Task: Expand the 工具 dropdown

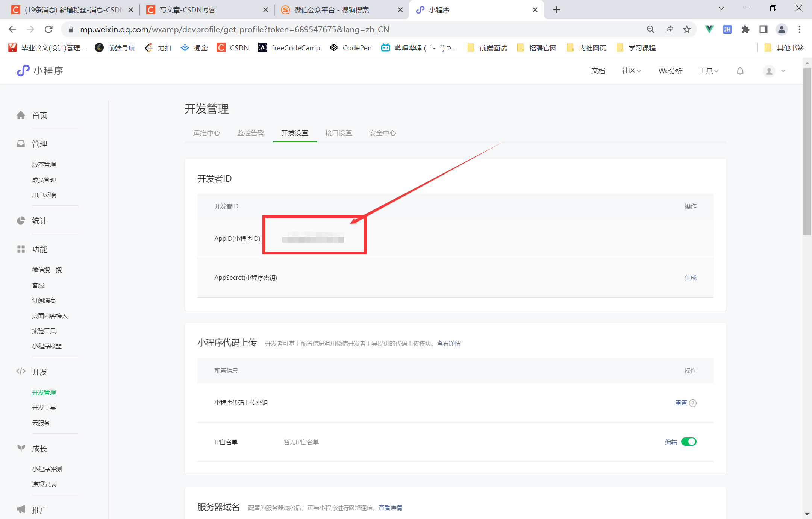Action: click(709, 71)
